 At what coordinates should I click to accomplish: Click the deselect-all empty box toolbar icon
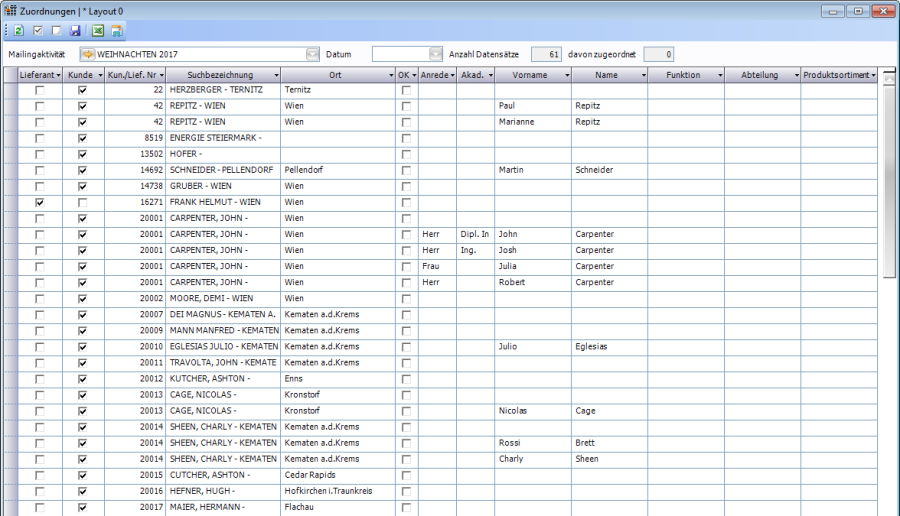pyautogui.click(x=56, y=31)
